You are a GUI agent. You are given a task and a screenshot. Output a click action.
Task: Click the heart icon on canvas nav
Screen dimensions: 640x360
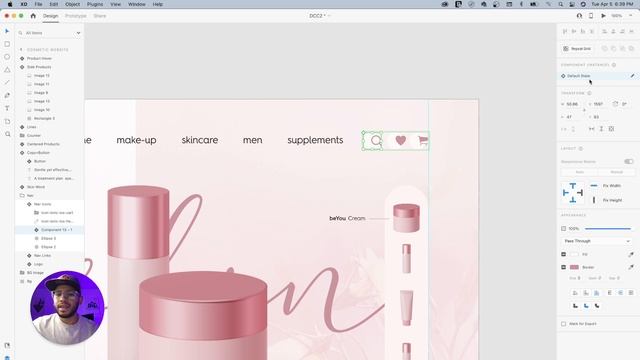400,140
